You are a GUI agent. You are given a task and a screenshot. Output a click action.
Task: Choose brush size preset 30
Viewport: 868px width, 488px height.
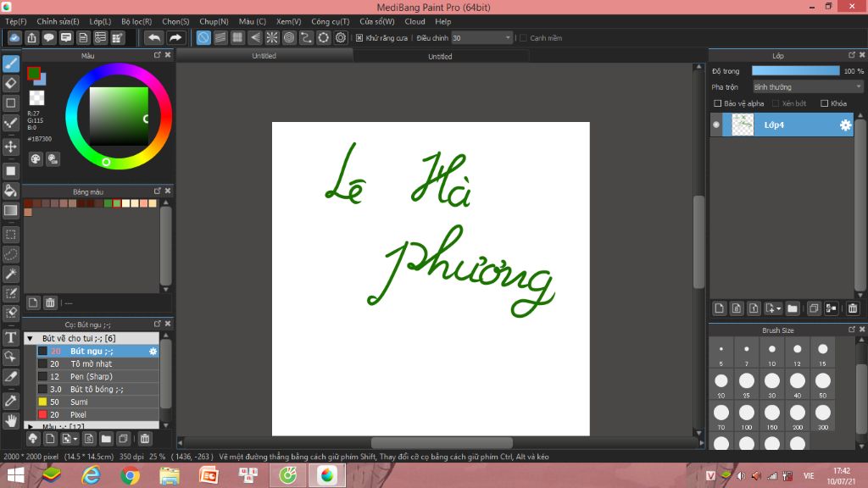771,385
